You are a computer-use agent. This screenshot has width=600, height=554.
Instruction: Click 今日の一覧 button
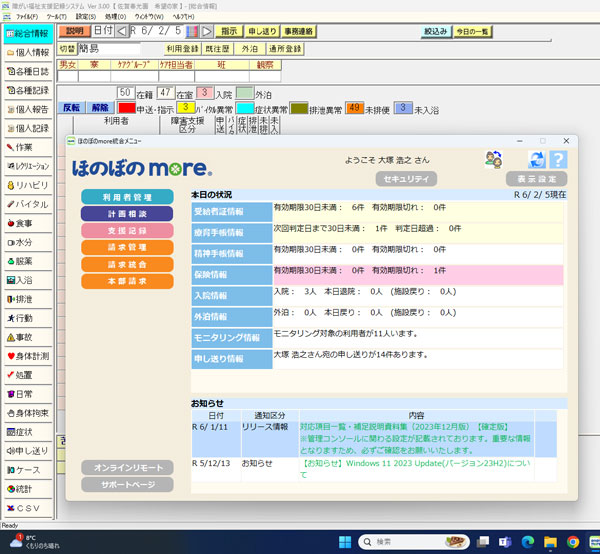(472, 31)
